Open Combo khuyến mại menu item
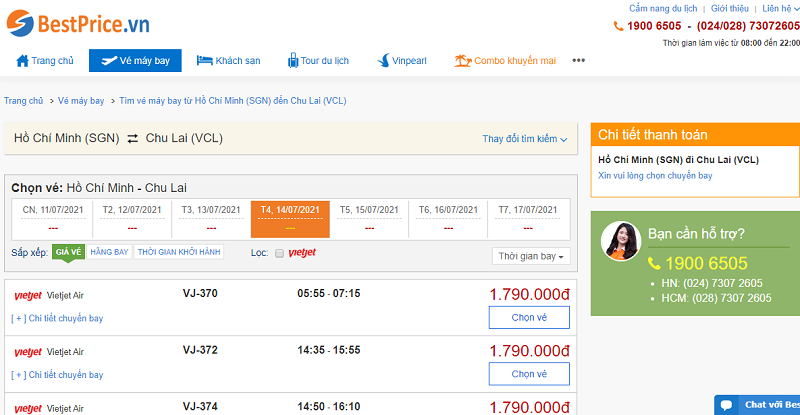The image size is (800, 415). tap(505, 61)
